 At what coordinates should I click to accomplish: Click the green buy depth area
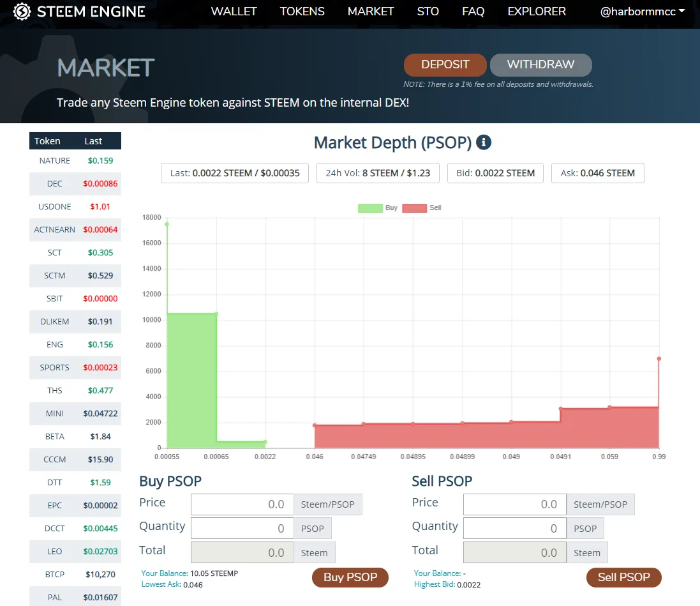(x=192, y=381)
